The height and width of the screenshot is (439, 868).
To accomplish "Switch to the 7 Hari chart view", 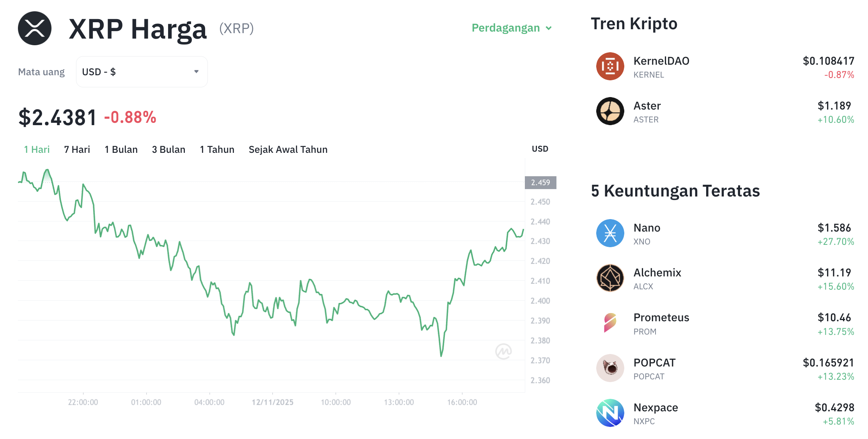I will pyautogui.click(x=77, y=149).
